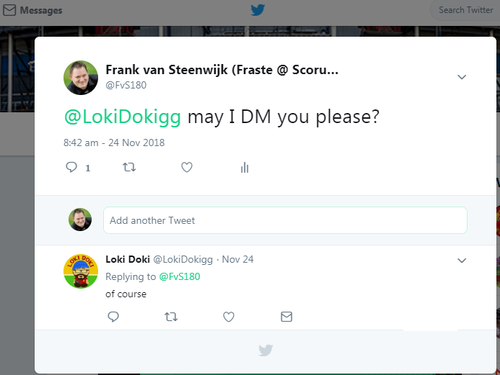This screenshot has height=375, width=500.
Task: Click the reply icon on Frank's tweet
Action: point(71,167)
